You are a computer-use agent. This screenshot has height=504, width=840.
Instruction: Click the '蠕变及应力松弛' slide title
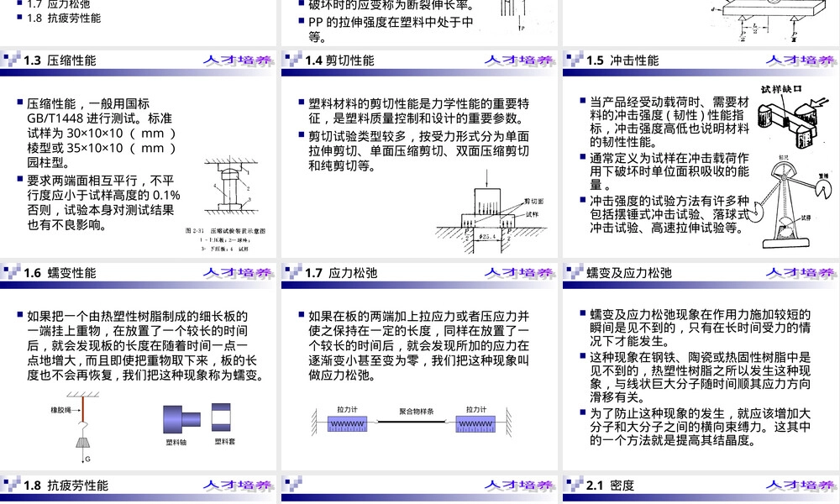[x=629, y=273]
